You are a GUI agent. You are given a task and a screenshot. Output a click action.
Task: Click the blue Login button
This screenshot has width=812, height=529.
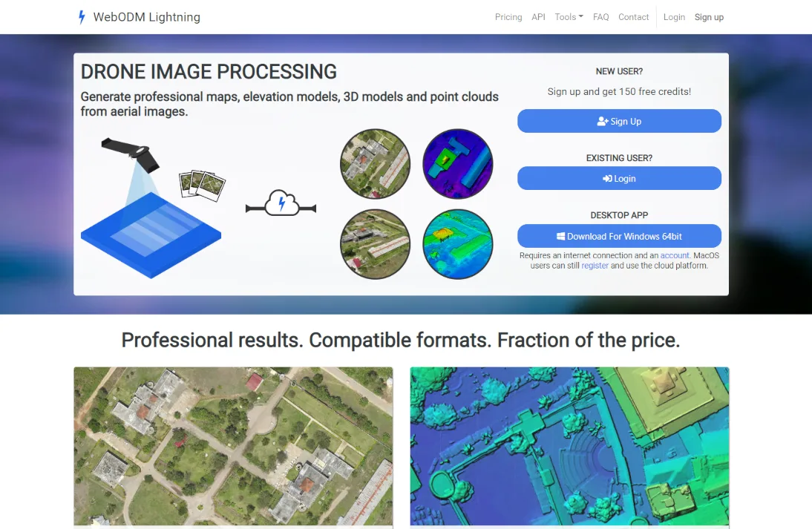click(x=619, y=178)
